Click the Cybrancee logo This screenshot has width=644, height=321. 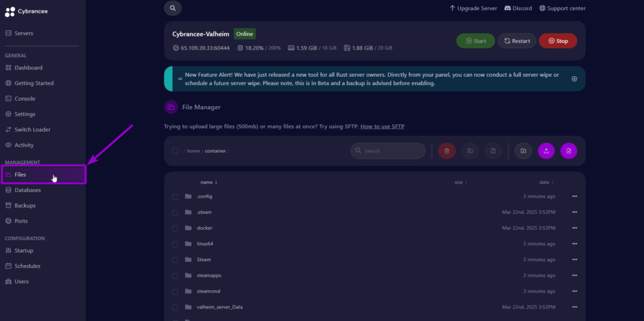[x=26, y=11]
